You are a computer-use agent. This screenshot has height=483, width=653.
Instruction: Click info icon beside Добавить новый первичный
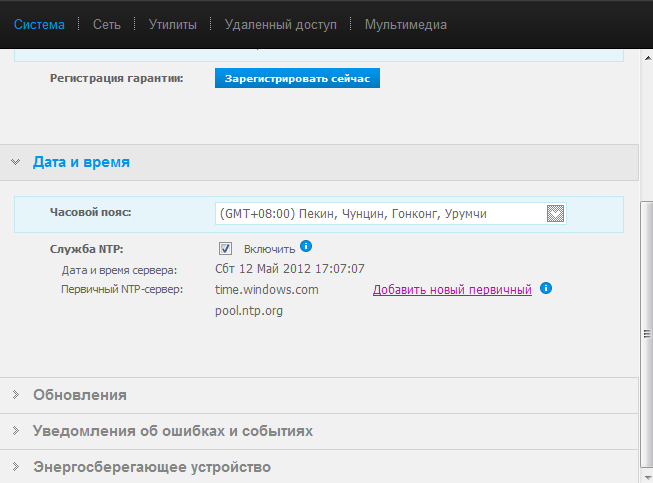click(546, 288)
